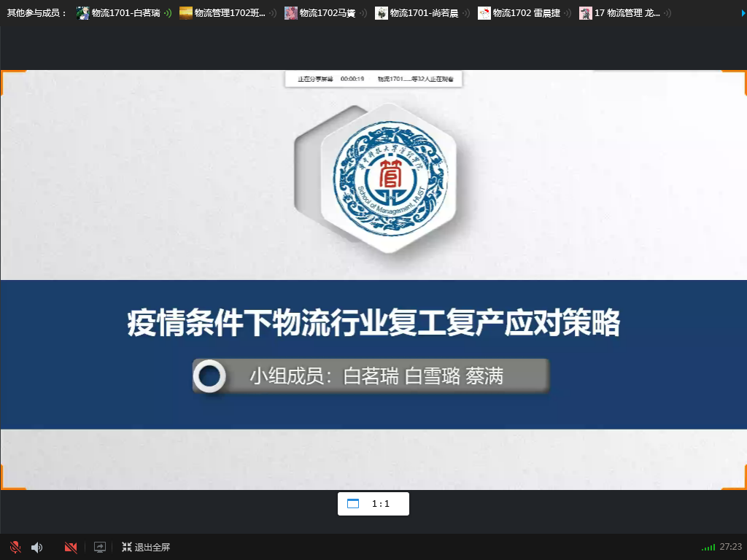This screenshot has height=560, width=747.
Task: Click the speaker volume icon
Action: (36, 547)
